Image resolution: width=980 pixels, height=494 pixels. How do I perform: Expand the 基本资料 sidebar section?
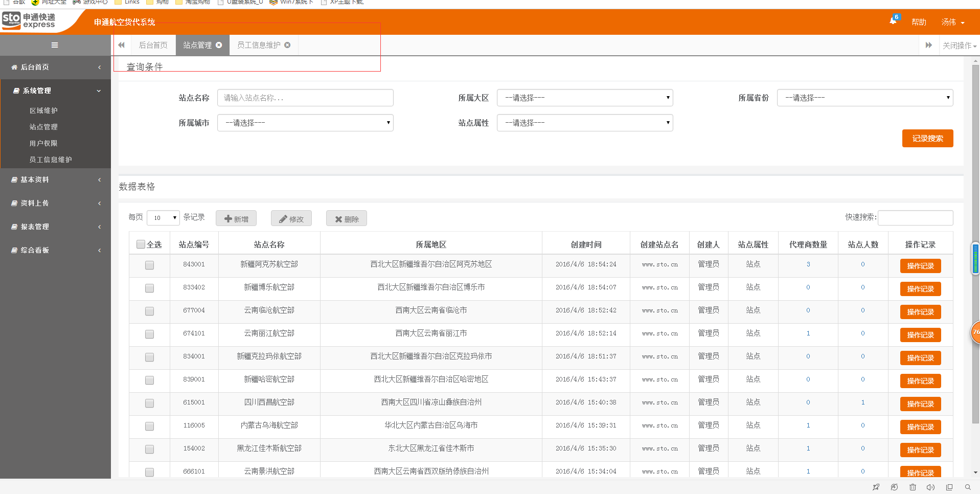[x=55, y=179]
